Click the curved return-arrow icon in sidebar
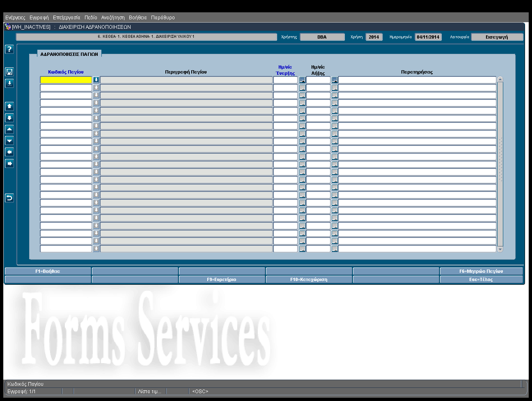The width and height of the screenshot is (532, 401). coord(9,198)
